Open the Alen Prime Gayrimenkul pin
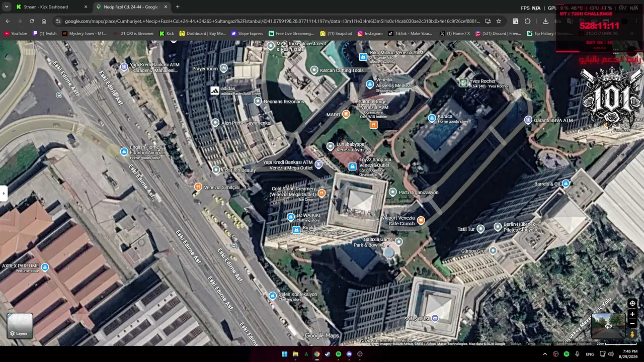644x362 pixels. click(x=215, y=123)
